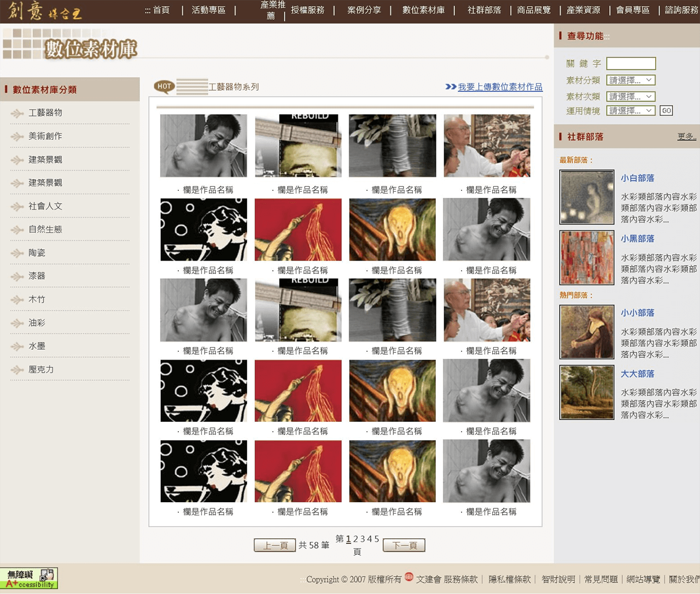The image size is (700, 594).
Task: Click the arrow icon beside 陶瓷
Action: click(17, 254)
